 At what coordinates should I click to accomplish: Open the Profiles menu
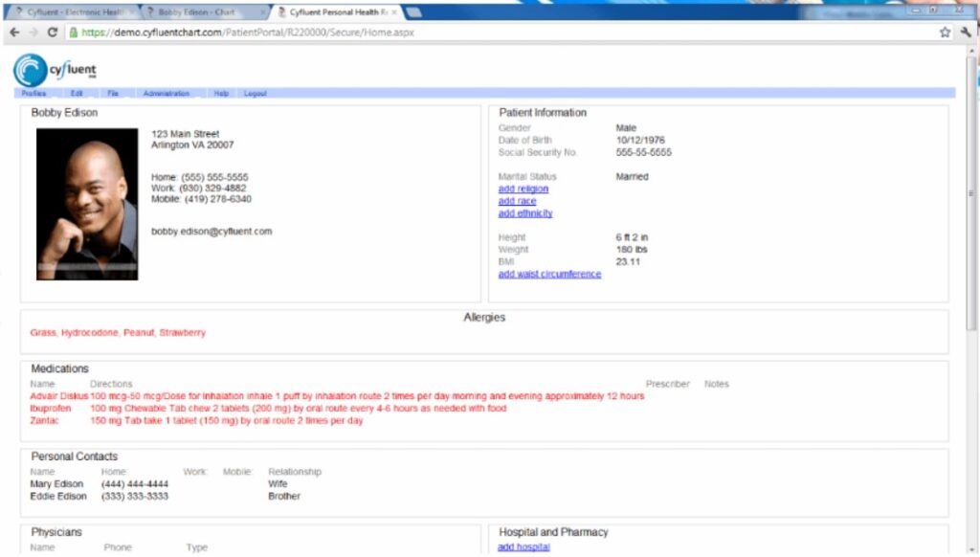(x=33, y=93)
